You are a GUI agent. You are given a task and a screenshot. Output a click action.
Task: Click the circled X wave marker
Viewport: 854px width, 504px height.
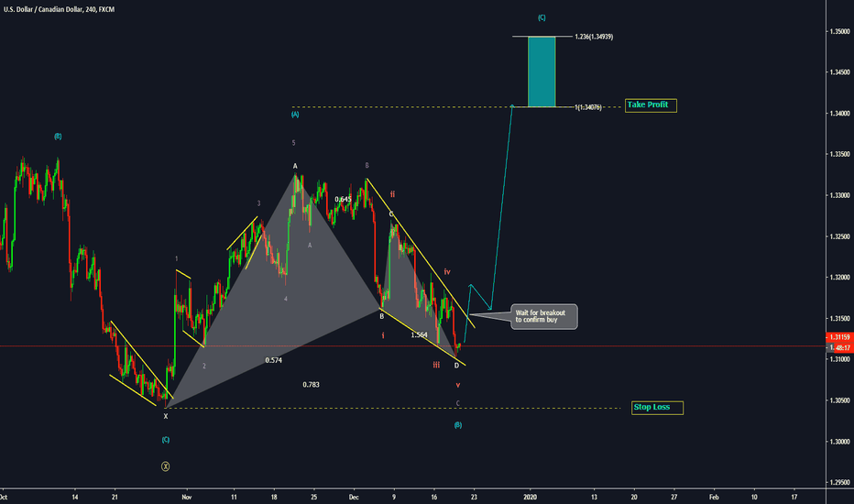165,466
